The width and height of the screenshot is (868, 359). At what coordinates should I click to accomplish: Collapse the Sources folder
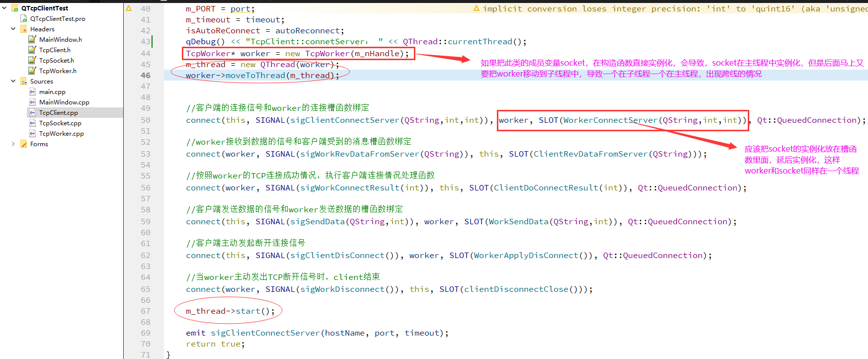click(13, 81)
